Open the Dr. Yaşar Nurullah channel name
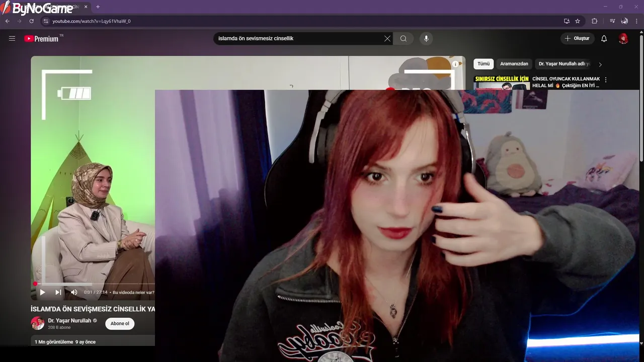The width and height of the screenshot is (644, 362). click(69, 320)
